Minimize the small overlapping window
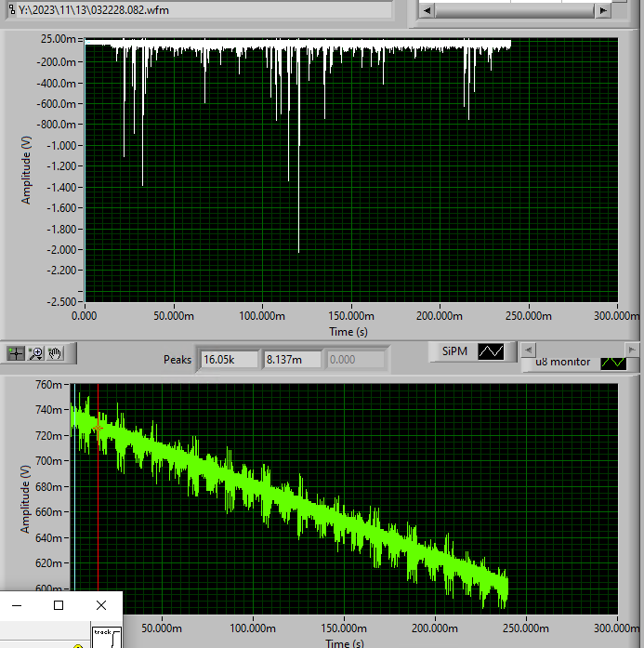The image size is (644, 648). 17,606
